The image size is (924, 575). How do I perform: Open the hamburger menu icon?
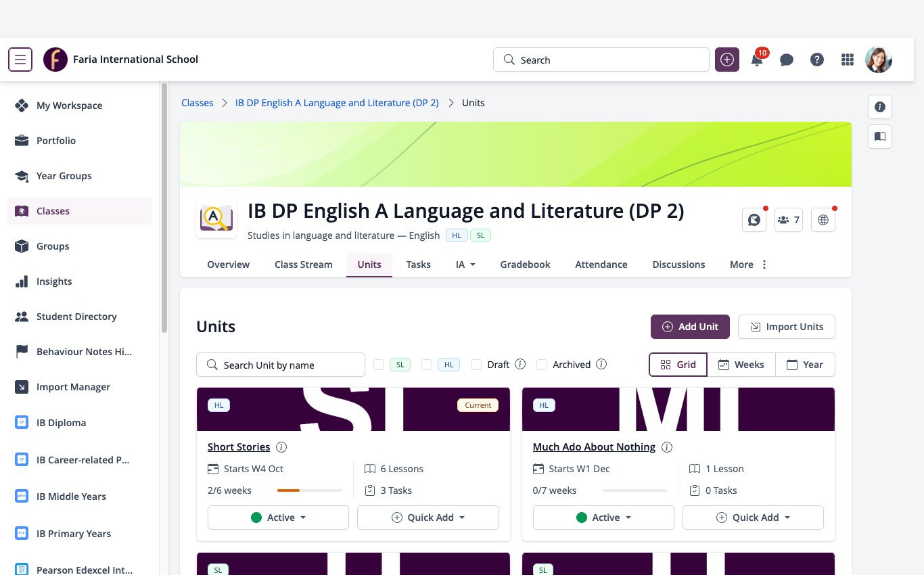click(20, 60)
